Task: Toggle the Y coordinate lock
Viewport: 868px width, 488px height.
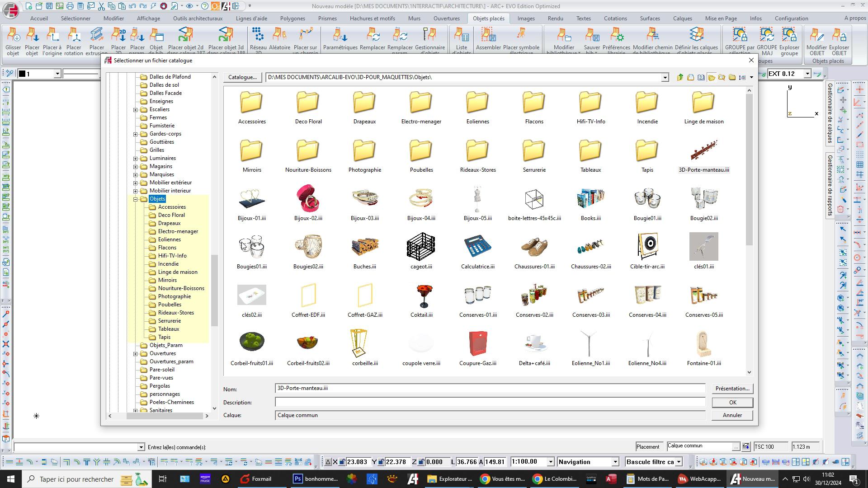Action: [381, 462]
